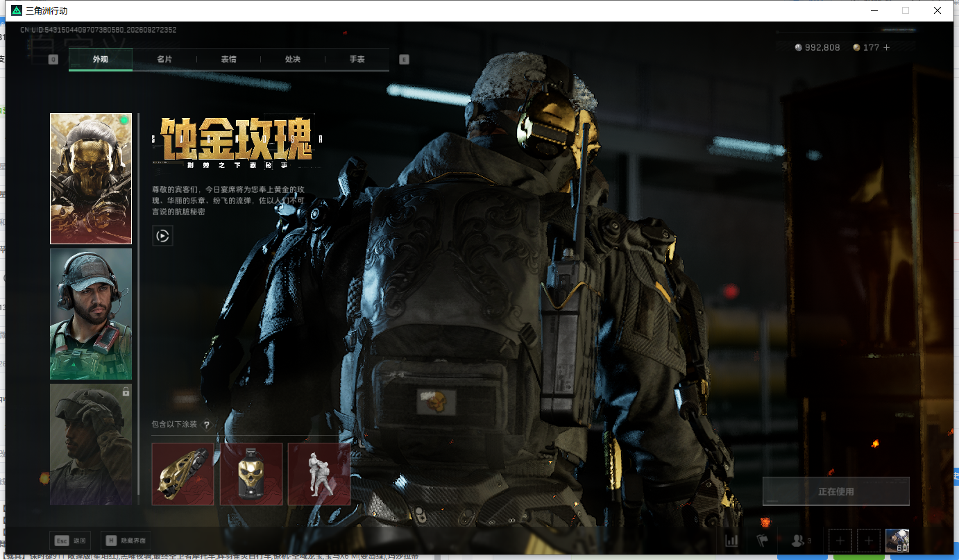
Task: Play the 蚀金玫瑰 skin preview video
Action: (162, 236)
